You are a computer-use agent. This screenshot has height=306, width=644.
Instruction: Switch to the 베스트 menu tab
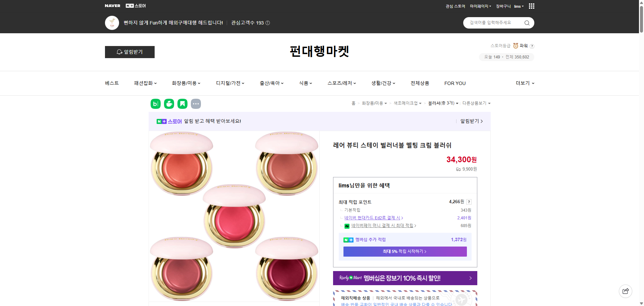(x=111, y=83)
